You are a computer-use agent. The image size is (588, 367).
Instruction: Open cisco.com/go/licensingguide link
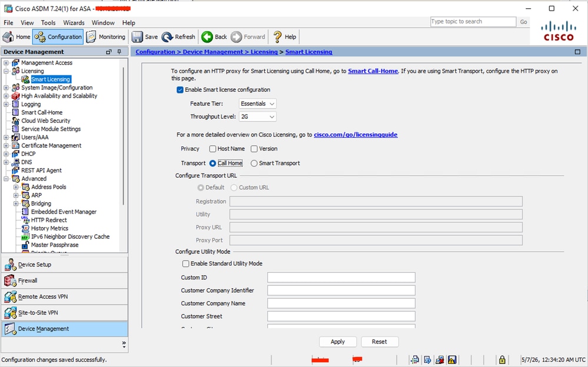356,135
